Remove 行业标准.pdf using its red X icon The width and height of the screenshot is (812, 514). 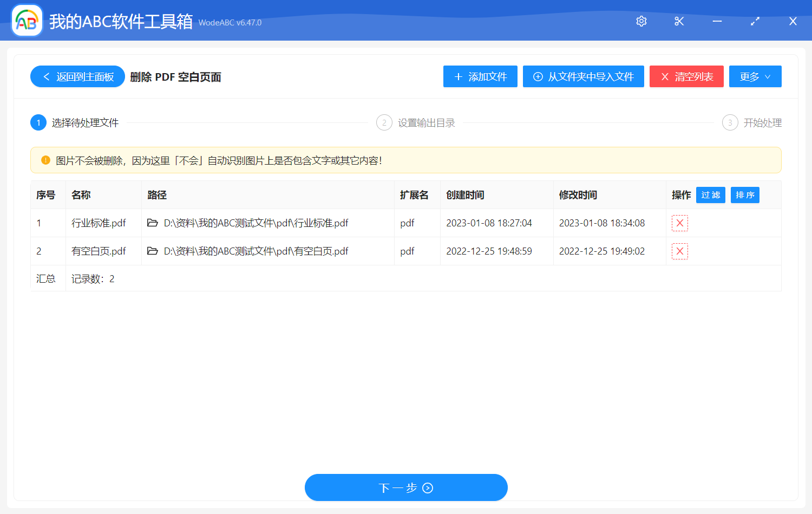point(680,223)
